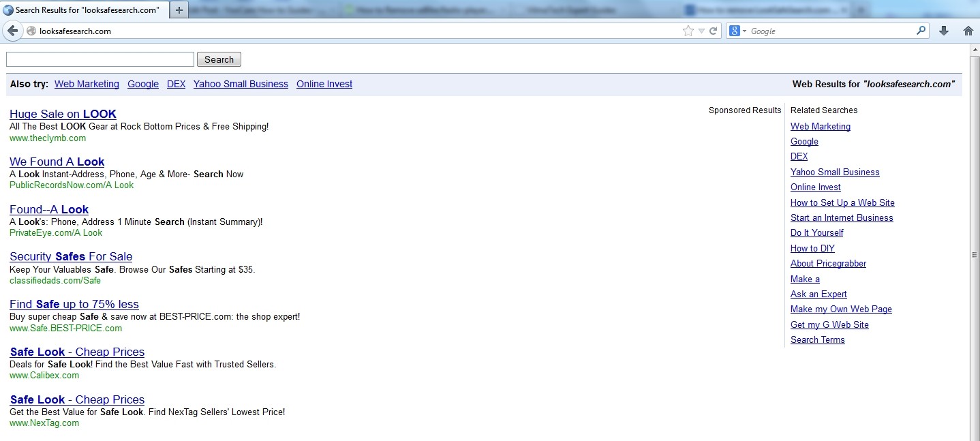
Task: Click www.Safe.BEST-PRICE.com URL text
Action: click(x=65, y=328)
